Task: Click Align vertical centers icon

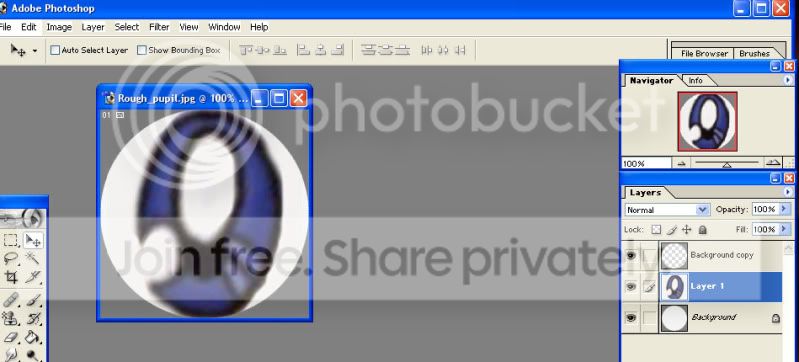Action: pyautogui.click(x=263, y=50)
